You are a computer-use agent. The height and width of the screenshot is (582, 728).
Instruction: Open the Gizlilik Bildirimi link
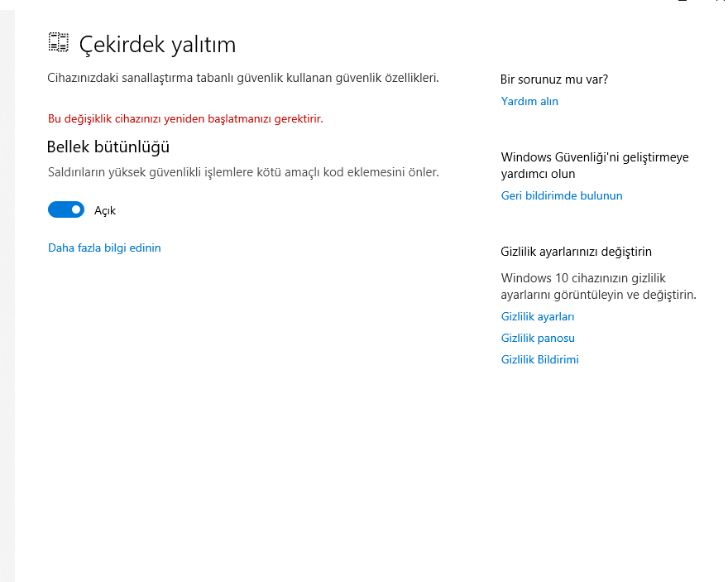coord(540,359)
